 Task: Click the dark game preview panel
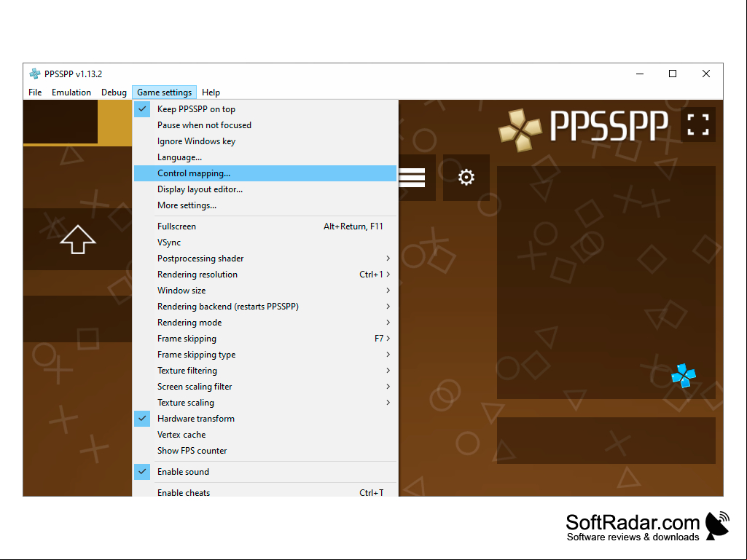[x=606, y=283]
